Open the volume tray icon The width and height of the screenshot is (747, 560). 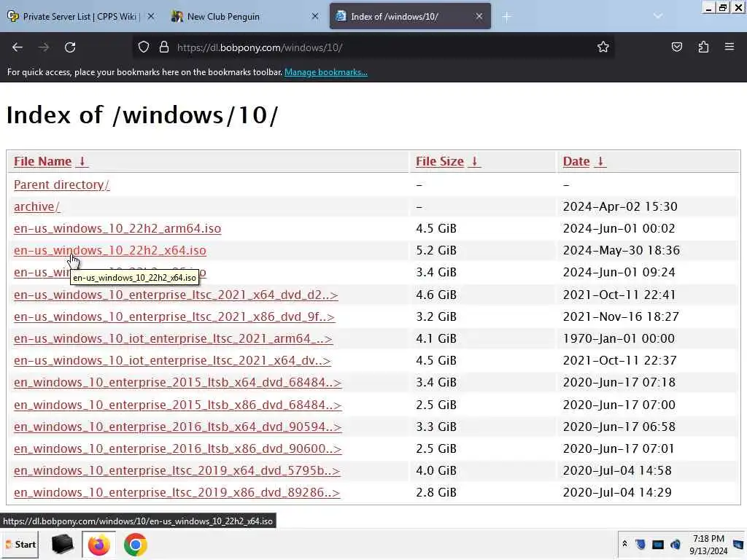pyautogui.click(x=676, y=544)
